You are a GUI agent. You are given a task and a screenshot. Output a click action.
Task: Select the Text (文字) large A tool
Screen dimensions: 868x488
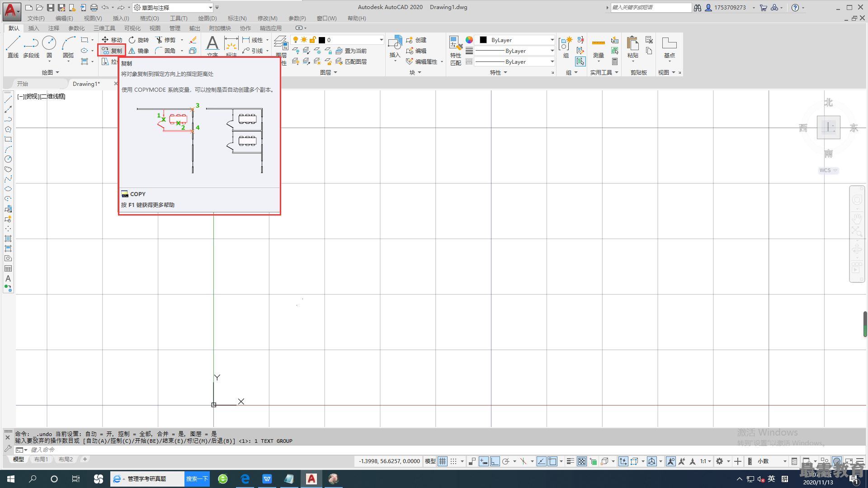tap(212, 43)
